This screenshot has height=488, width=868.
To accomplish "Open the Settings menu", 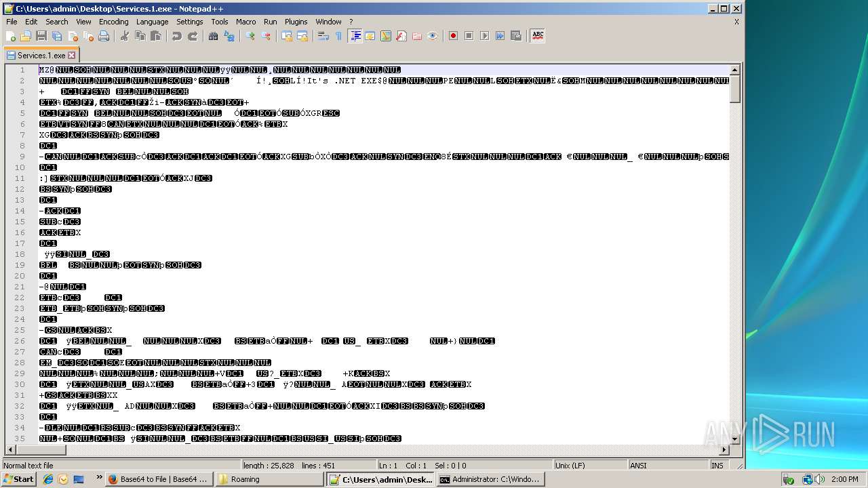I will click(190, 22).
